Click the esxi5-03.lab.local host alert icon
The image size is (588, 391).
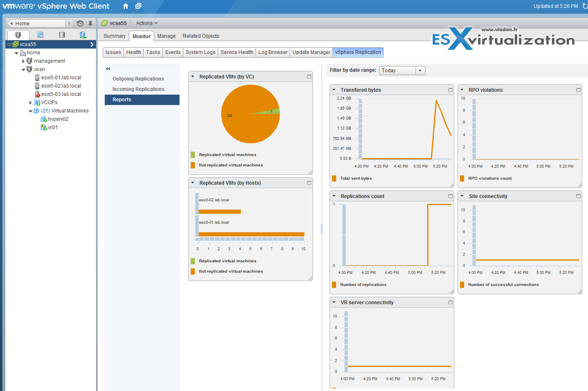[37, 94]
